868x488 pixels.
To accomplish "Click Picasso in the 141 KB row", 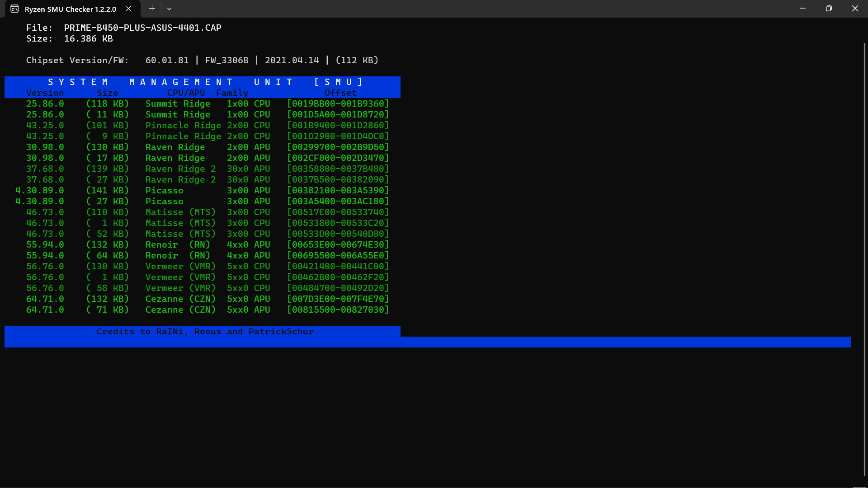I will click(x=164, y=190).
